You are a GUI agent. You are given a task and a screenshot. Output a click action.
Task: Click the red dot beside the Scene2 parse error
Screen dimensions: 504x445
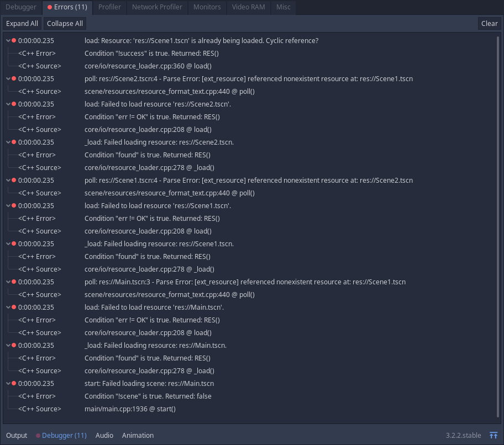[x=13, y=78]
